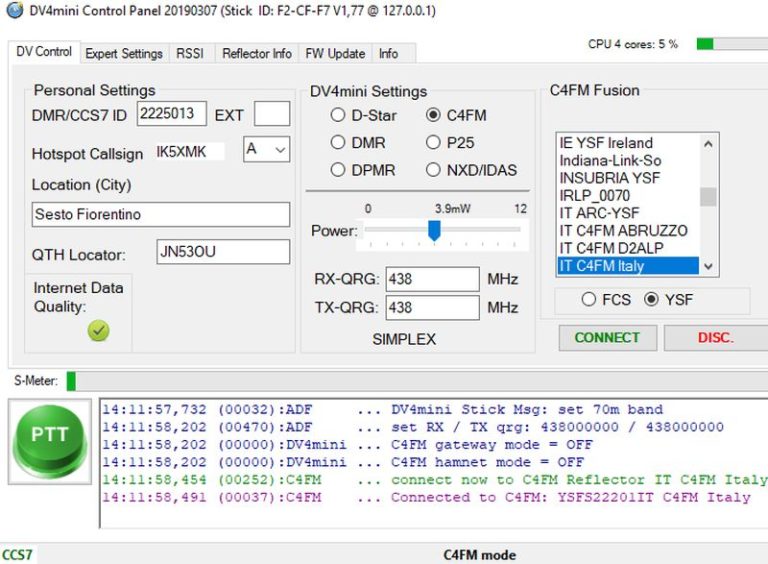Click the reflector list scroll-down arrow
This screenshot has height=564, width=768.
[708, 266]
